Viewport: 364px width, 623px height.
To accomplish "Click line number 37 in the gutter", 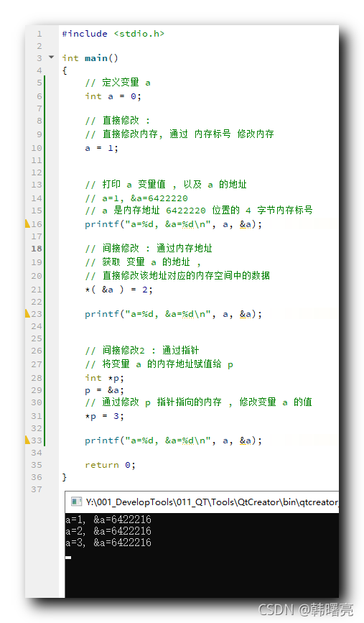I will coord(37,489).
